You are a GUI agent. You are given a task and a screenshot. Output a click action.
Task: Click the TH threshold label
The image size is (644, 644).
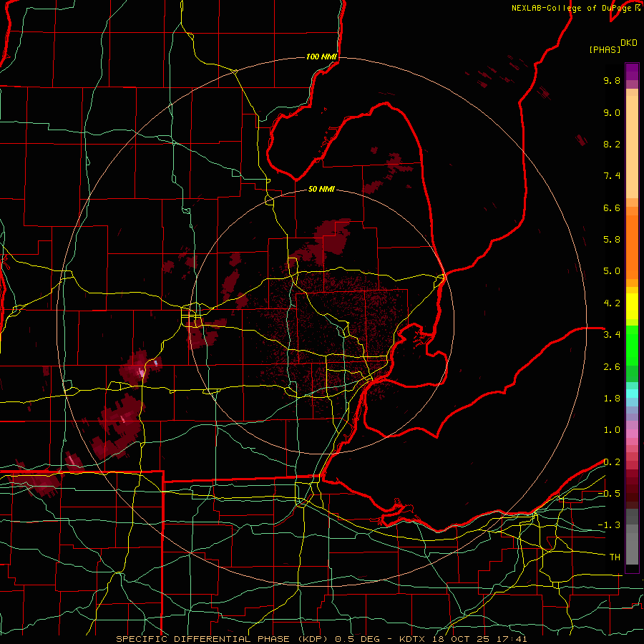click(x=615, y=557)
